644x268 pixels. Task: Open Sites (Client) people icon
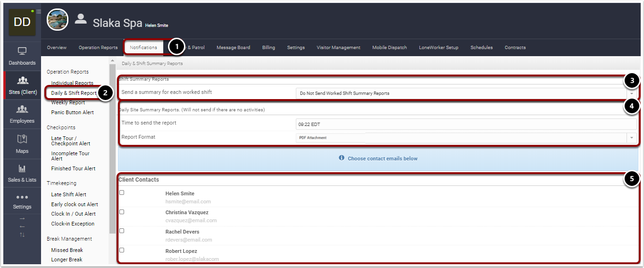click(x=22, y=81)
